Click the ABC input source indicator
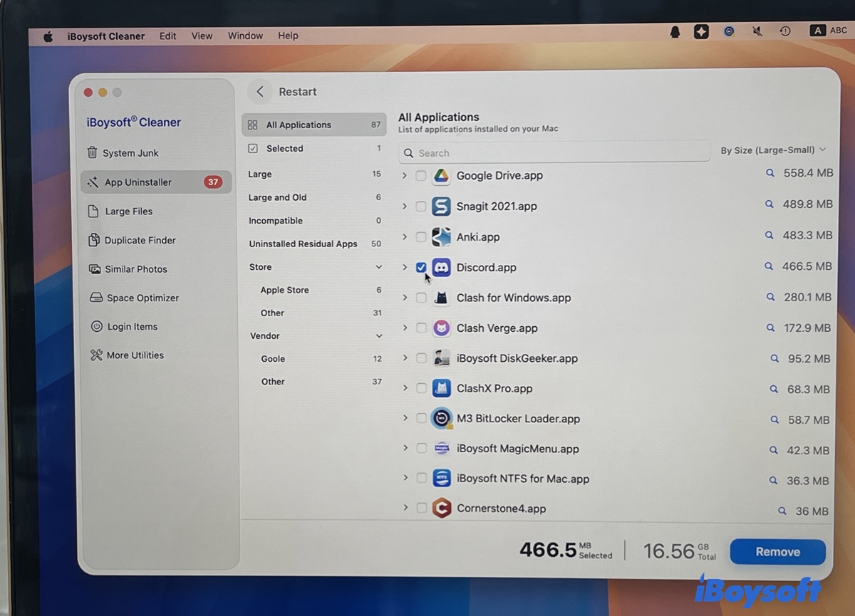855x616 pixels. click(829, 31)
